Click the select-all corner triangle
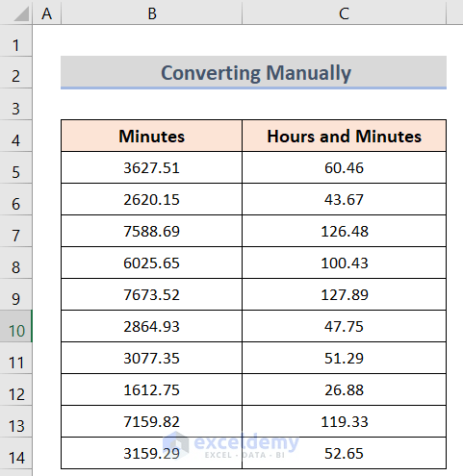This screenshot has width=463, height=476. (21, 14)
